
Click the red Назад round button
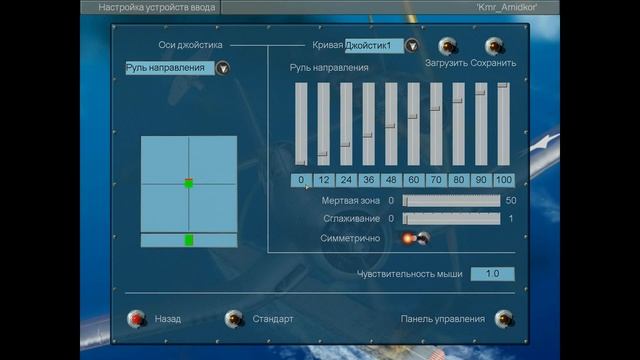(136, 319)
